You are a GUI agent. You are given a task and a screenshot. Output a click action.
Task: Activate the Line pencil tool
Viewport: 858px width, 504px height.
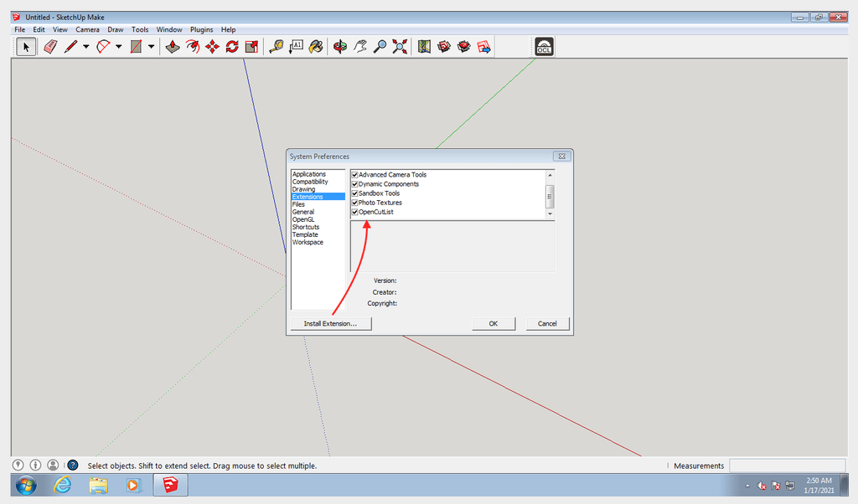[70, 47]
